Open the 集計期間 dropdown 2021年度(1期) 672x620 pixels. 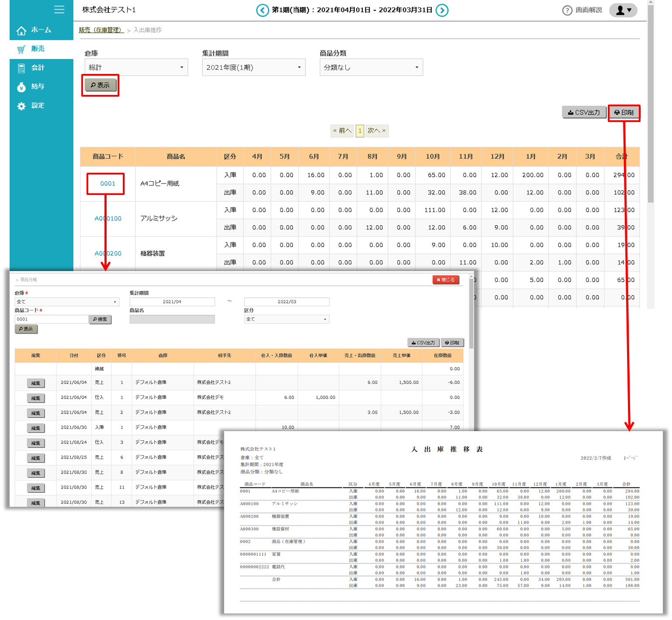point(253,67)
